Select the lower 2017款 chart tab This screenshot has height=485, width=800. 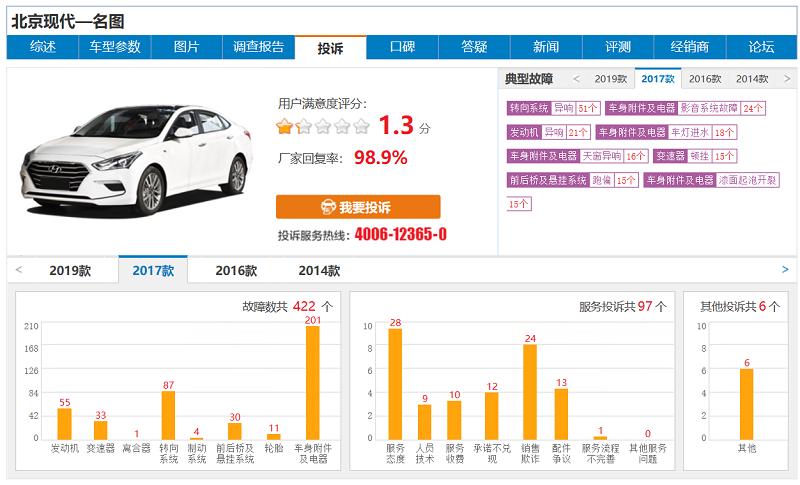(x=153, y=270)
